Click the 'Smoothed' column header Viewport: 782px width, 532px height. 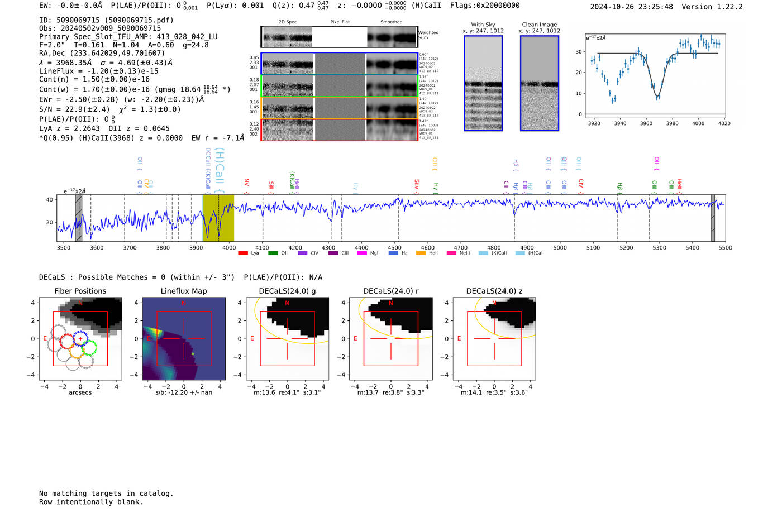click(x=392, y=22)
